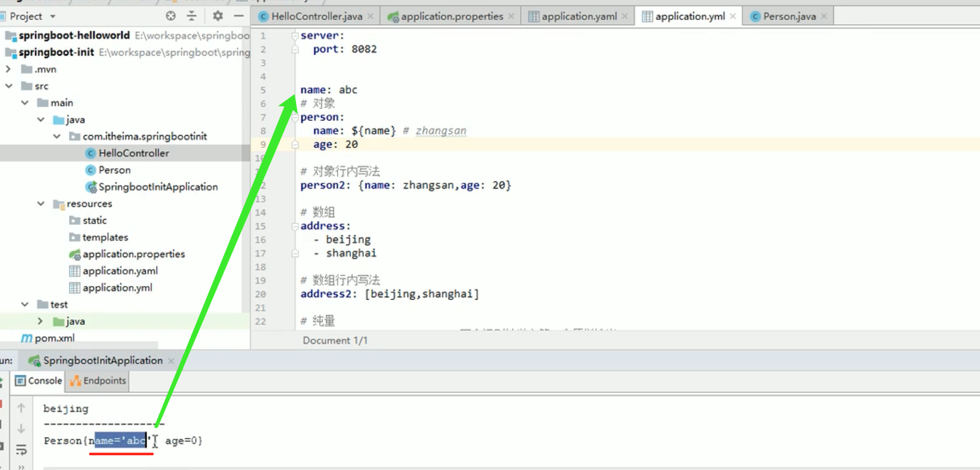Click the 'name: abc' line in editor

click(x=329, y=90)
